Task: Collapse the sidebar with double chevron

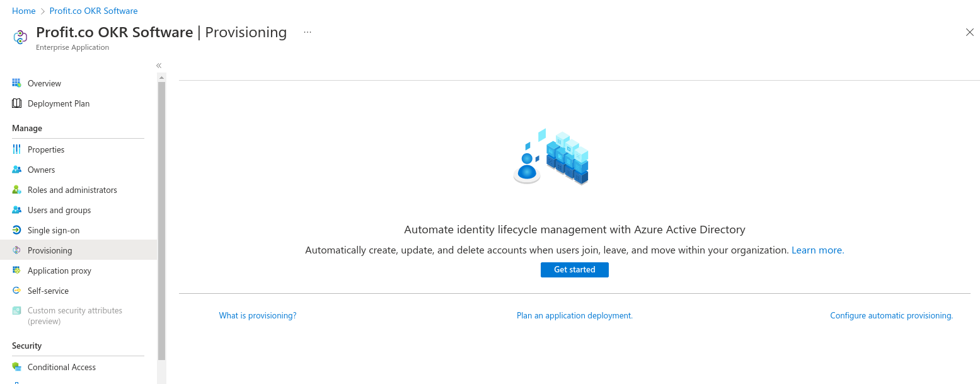Action: (159, 66)
